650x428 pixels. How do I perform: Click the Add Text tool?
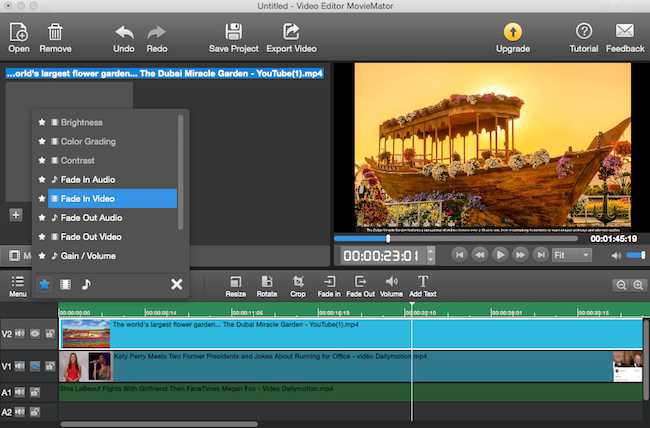coord(422,286)
